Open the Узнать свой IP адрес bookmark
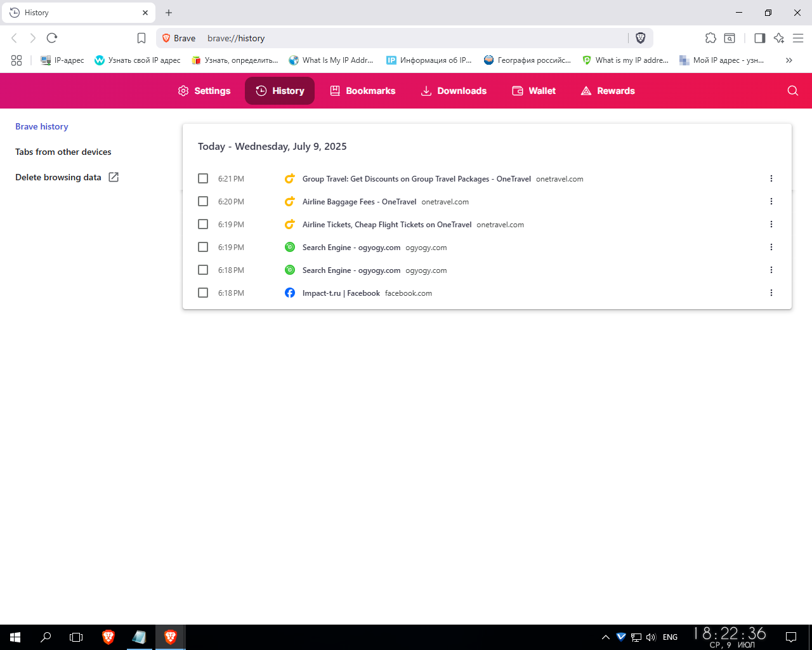The width and height of the screenshot is (812, 650). coord(138,60)
